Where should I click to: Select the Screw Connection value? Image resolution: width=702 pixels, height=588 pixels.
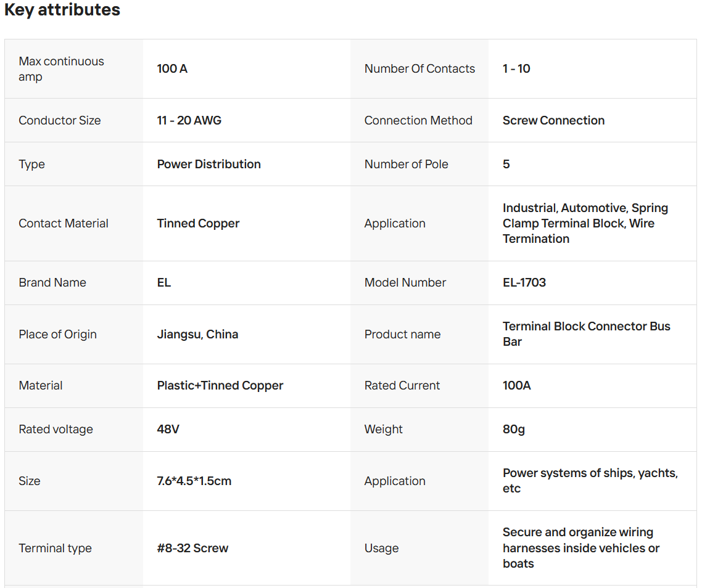tap(553, 120)
